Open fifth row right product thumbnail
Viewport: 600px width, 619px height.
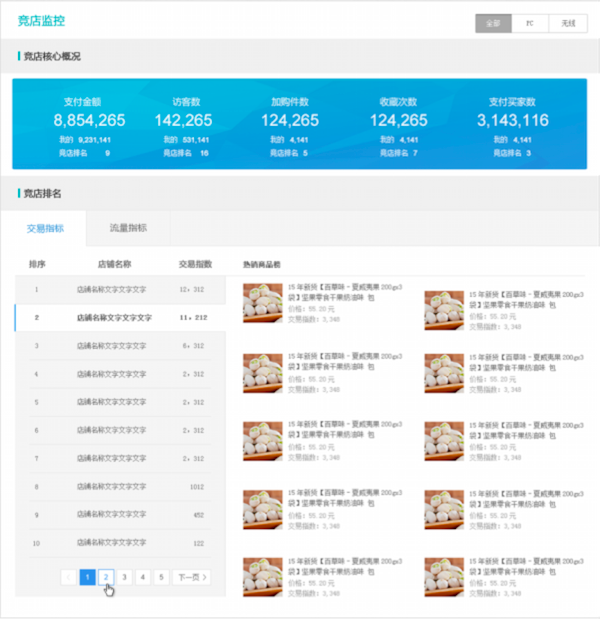(444, 577)
